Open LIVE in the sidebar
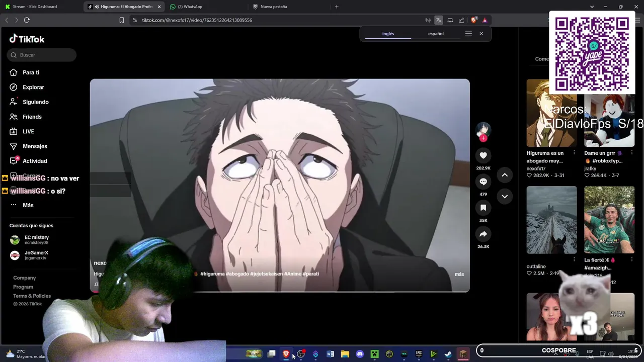 pyautogui.click(x=28, y=131)
